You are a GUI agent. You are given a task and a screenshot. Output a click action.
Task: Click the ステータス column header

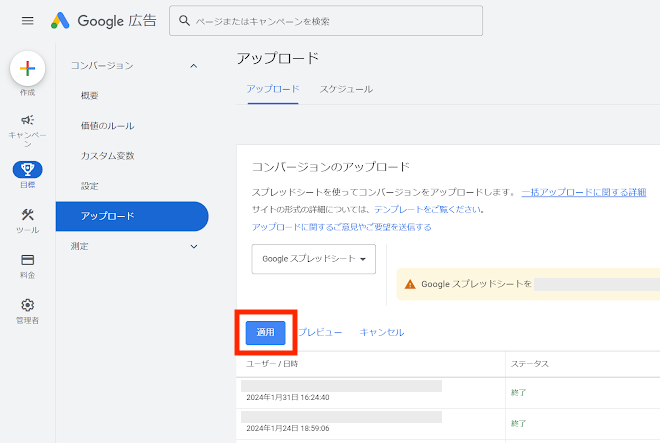click(530, 364)
